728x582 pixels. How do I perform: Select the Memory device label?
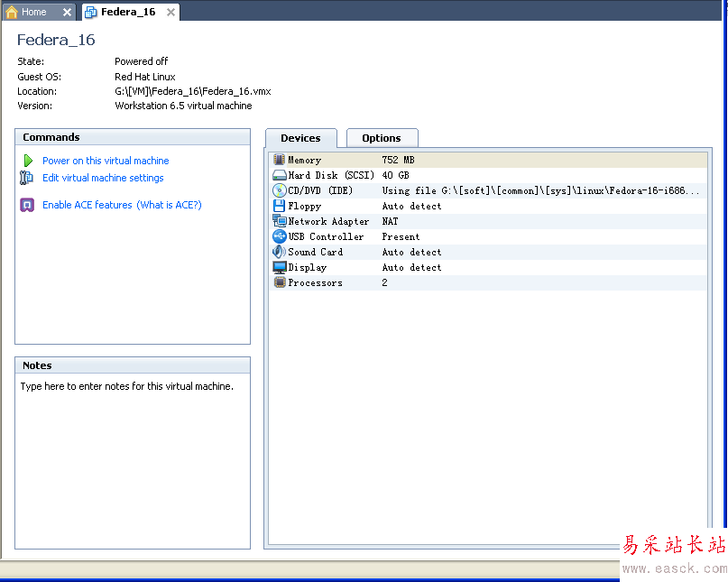point(305,160)
